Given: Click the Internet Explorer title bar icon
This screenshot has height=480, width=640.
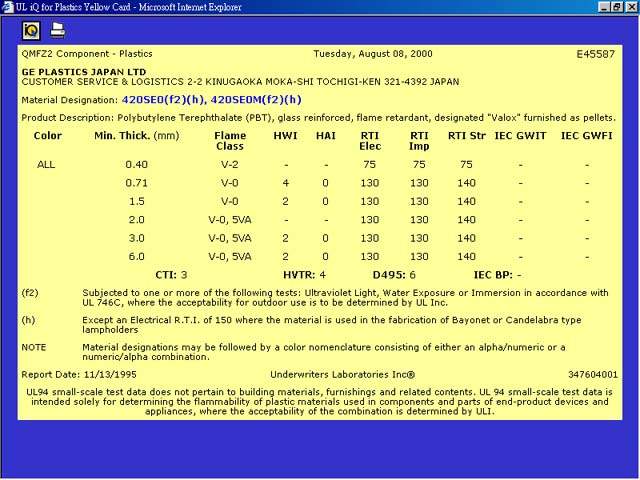Looking at the screenshot, I should (7, 7).
